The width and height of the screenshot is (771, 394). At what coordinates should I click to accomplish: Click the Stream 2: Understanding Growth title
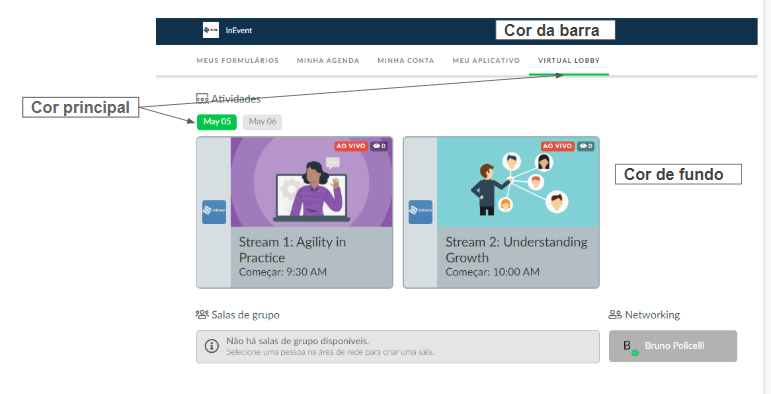pos(516,250)
